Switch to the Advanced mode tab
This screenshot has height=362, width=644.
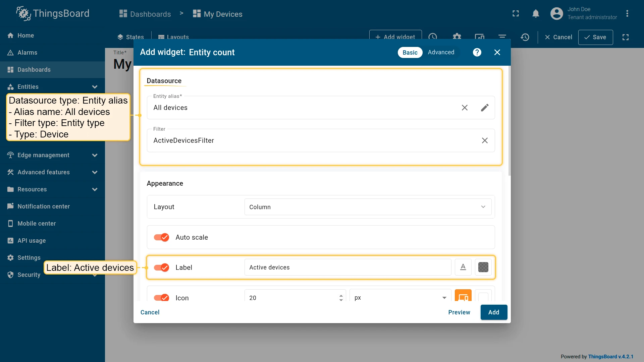coord(441,52)
